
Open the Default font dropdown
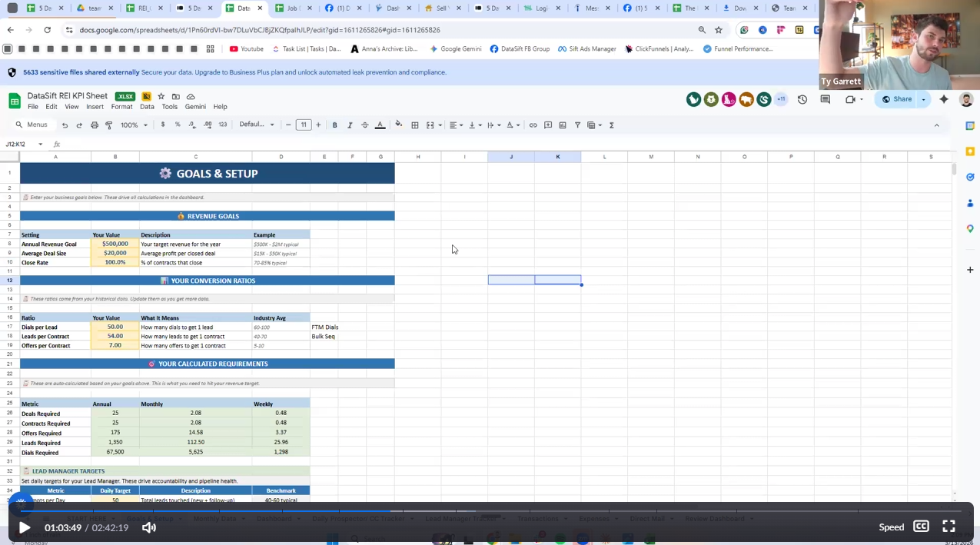(x=257, y=125)
